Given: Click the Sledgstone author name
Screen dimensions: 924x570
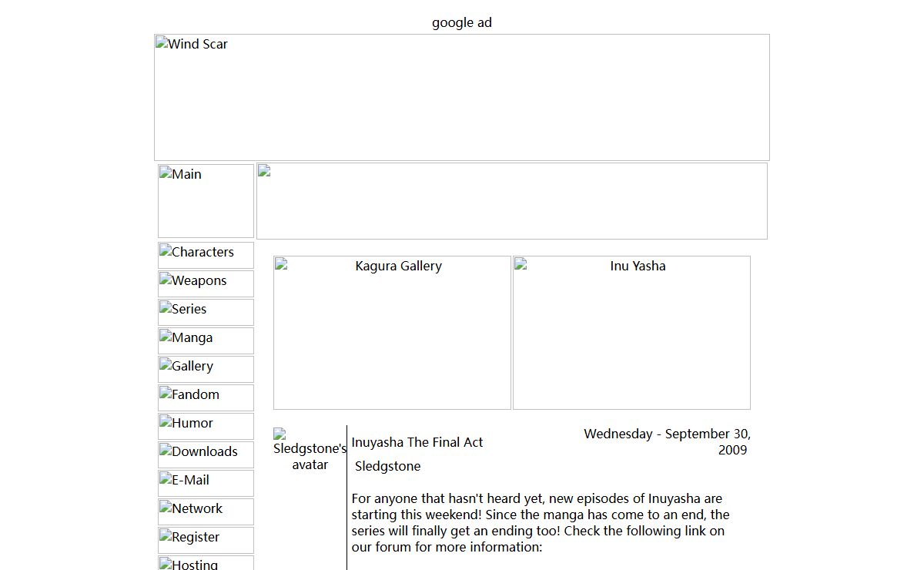Looking at the screenshot, I should tap(388, 466).
